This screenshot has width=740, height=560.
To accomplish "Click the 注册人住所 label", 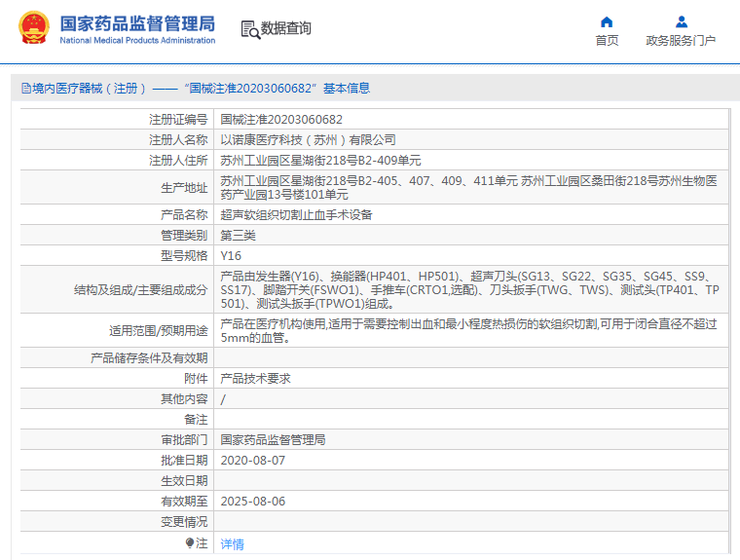I will point(178,161).
